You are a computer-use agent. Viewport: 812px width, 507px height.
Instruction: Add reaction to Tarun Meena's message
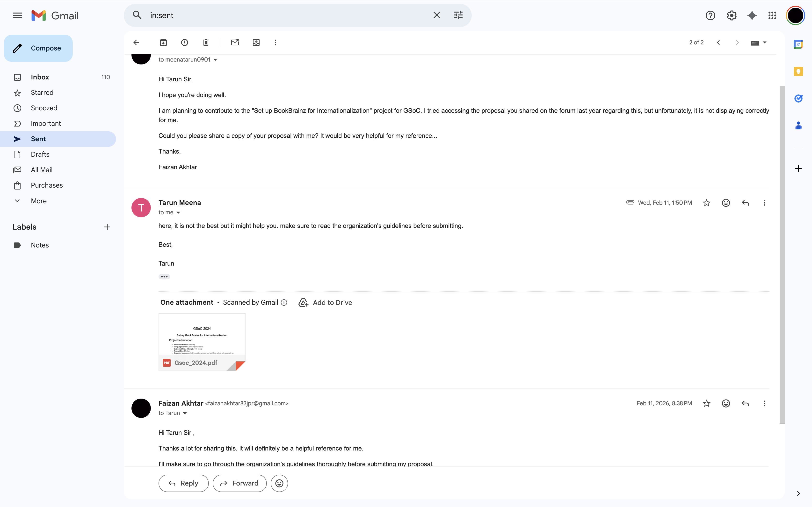pyautogui.click(x=726, y=203)
